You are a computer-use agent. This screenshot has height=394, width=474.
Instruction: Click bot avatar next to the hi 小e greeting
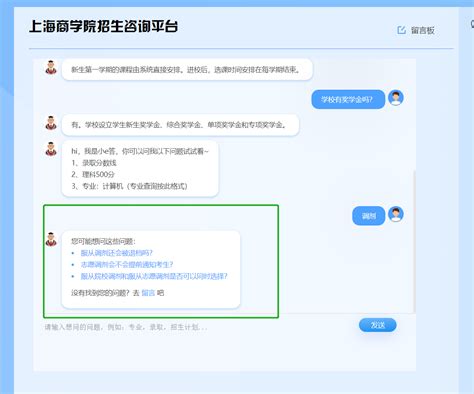[51, 149]
